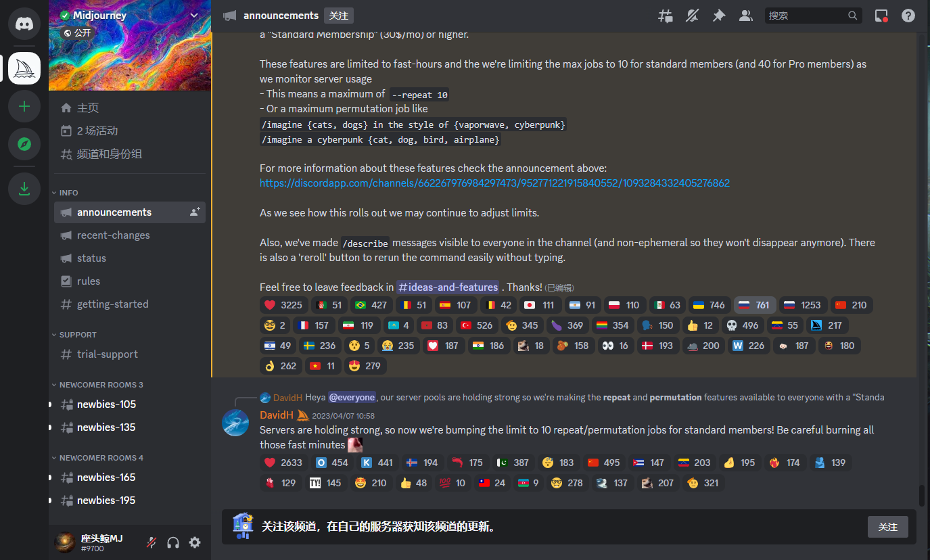Image resolution: width=930 pixels, height=560 pixels.
Task: Toggle the eyes reaction with 16
Action: click(x=615, y=346)
